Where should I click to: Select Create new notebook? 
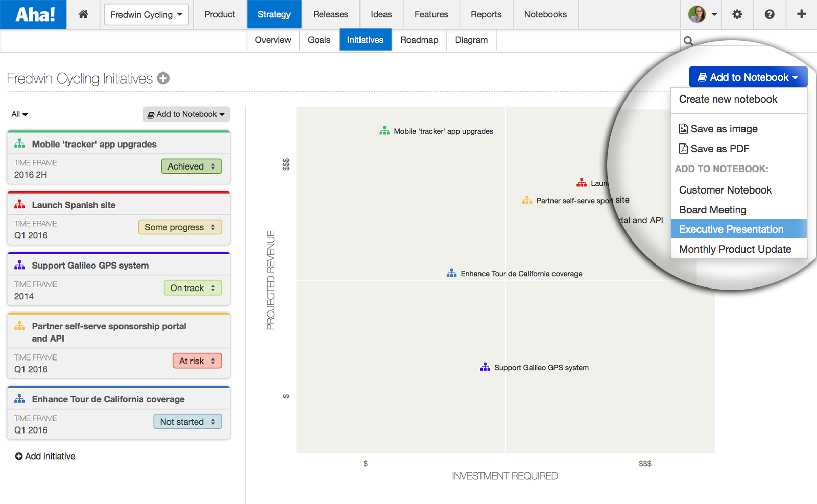pos(727,99)
